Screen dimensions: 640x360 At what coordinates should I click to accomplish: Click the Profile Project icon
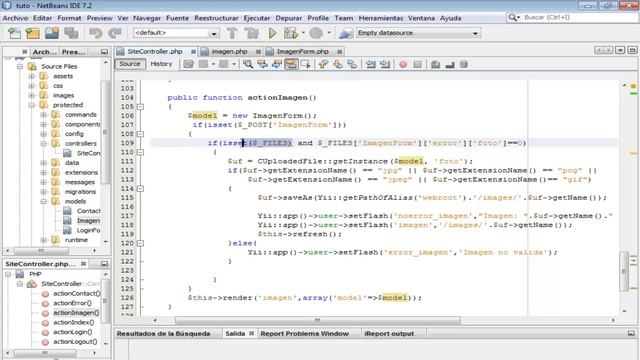tap(316, 33)
